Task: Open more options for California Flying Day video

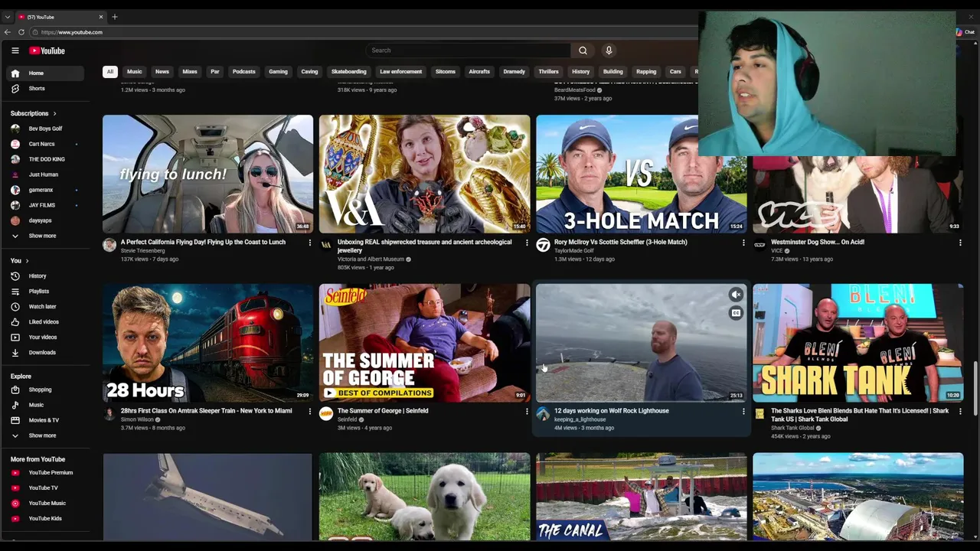Action: coord(310,243)
